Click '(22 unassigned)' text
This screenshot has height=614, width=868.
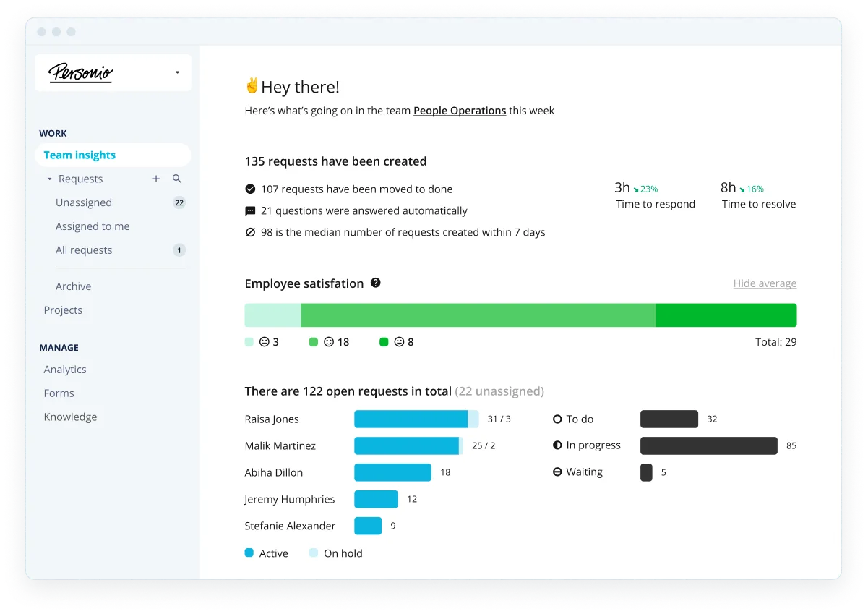(x=499, y=391)
